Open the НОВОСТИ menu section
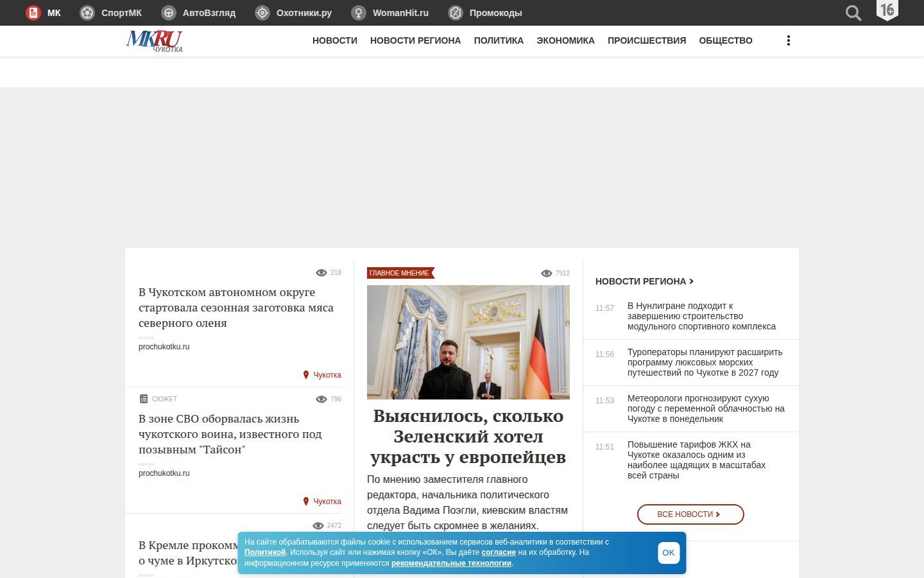The height and width of the screenshot is (578, 924). point(335,40)
